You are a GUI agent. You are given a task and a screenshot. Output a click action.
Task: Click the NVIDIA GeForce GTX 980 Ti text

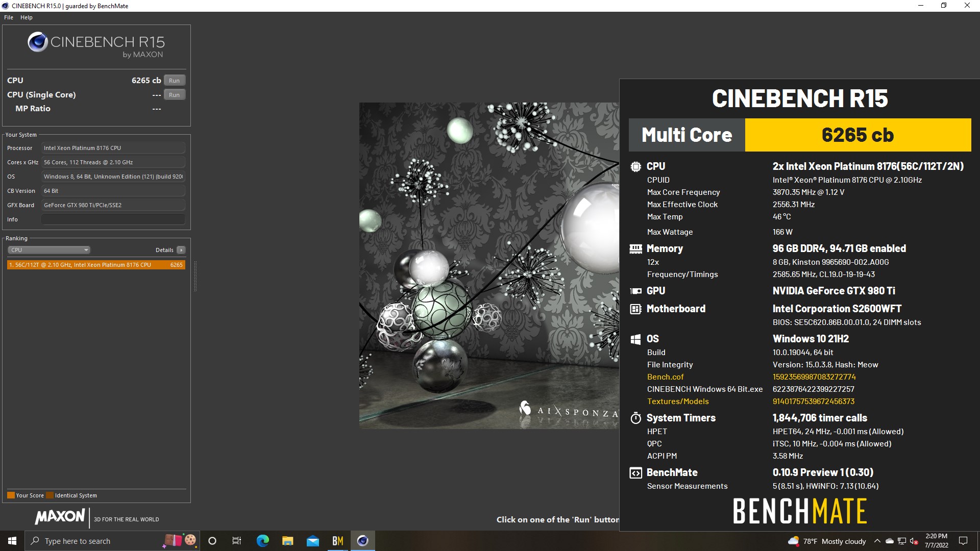[834, 291]
